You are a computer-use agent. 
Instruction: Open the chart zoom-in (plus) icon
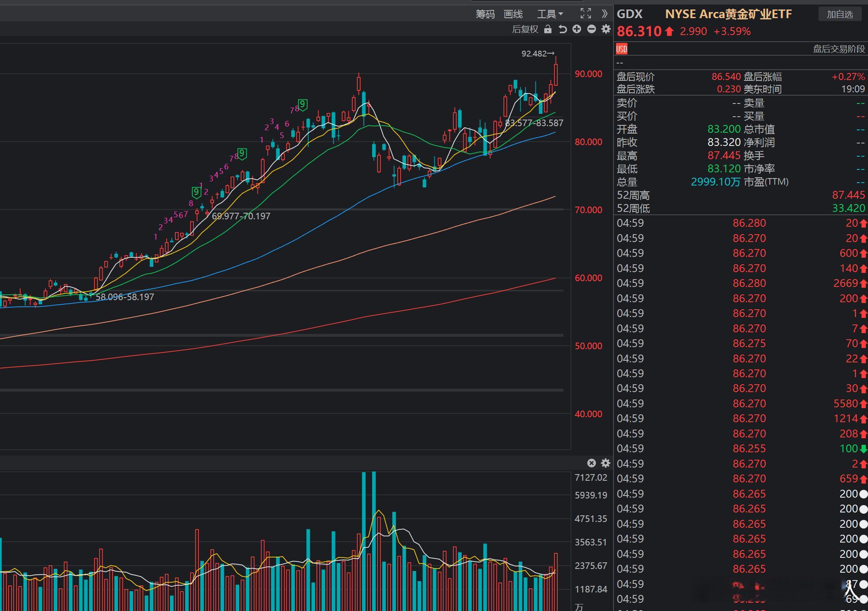(576, 29)
